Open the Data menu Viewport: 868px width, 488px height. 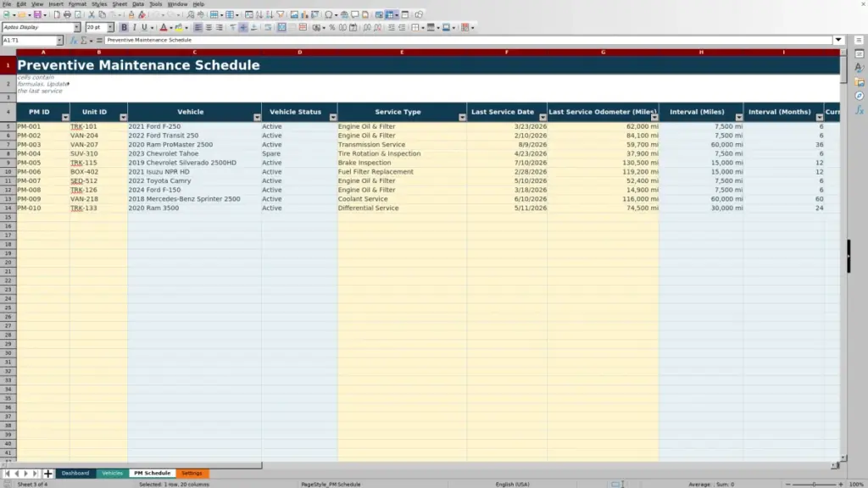point(138,4)
